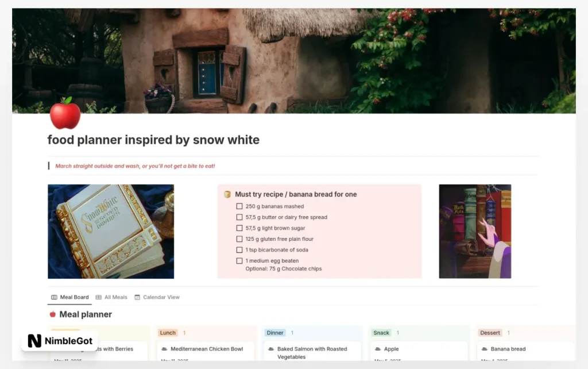Click the quote March straight outside and wash

click(x=135, y=166)
